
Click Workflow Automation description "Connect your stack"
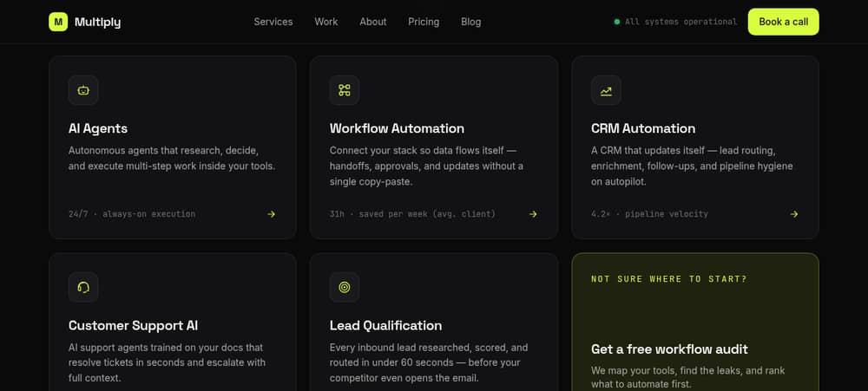tap(426, 166)
